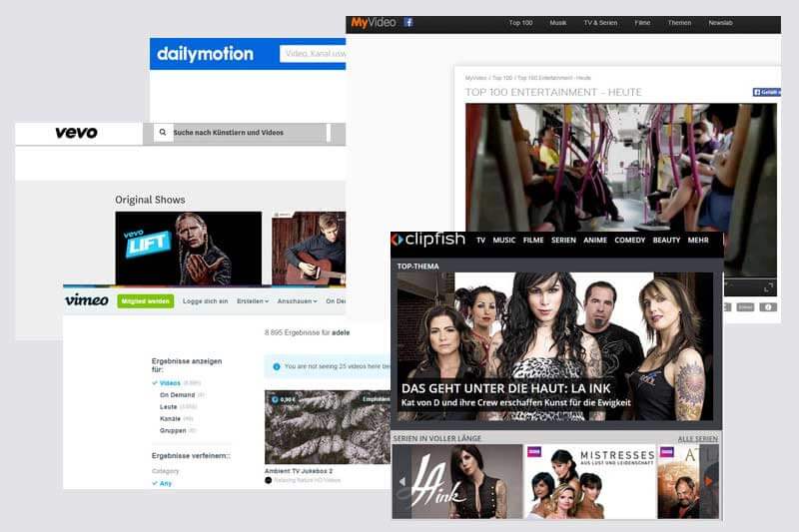Click the left carousel arrow in clipfish series
The width and height of the screenshot is (799, 532).
point(402,481)
